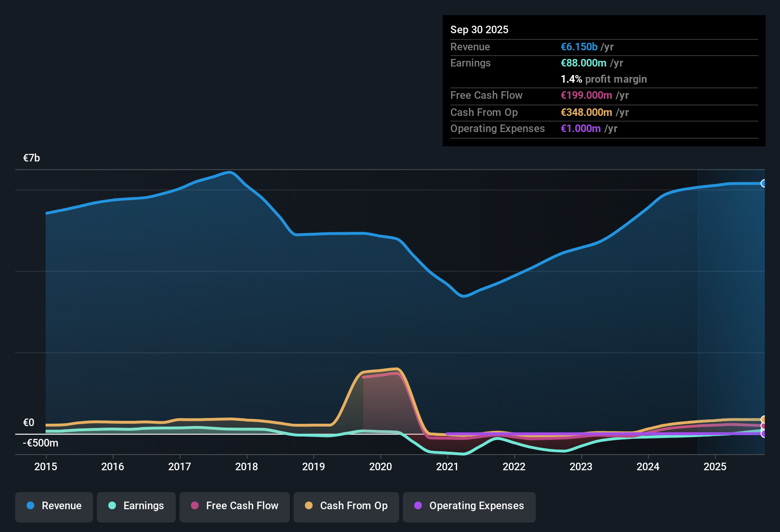Viewport: 780px width, 532px height.
Task: Click the €1.000m operating expenses value
Action: (x=580, y=129)
